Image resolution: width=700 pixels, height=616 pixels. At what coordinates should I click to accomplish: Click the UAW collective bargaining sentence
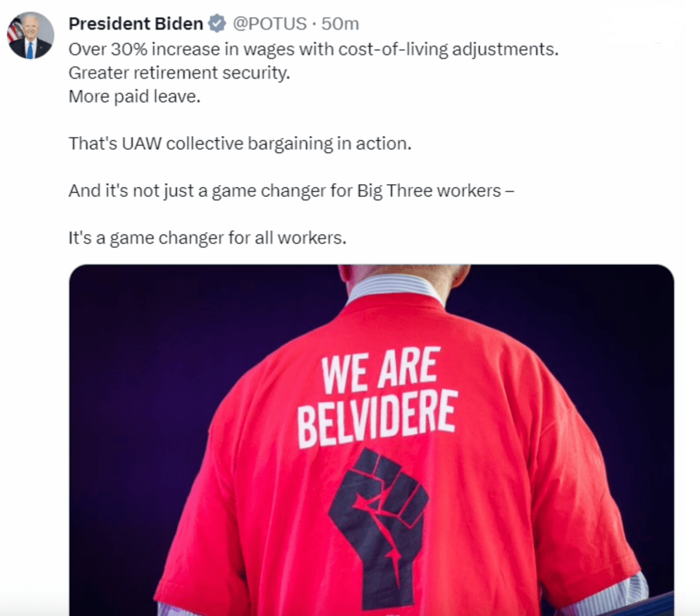tap(240, 144)
